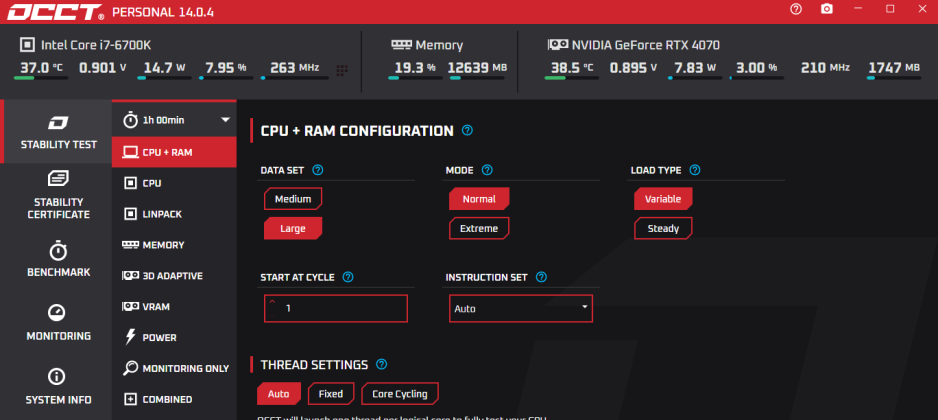Click the 3D Adaptive GPU icon
This screenshot has height=420, width=938.
130,276
